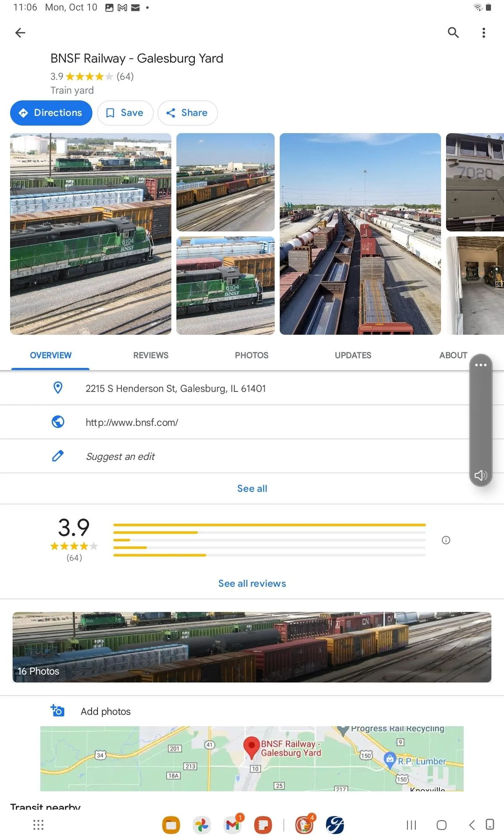Switch to the PHOTOS tab
This screenshot has width=504, height=840.
click(252, 355)
